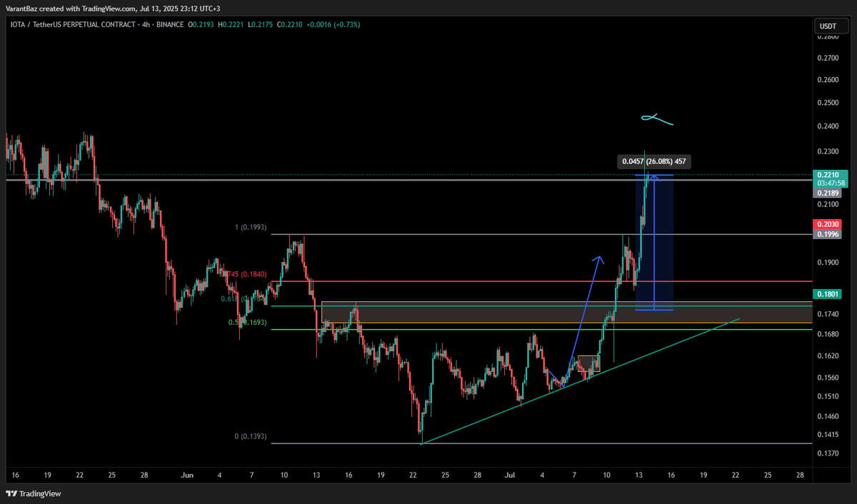Image resolution: width=857 pixels, height=504 pixels.
Task: Click 0.1510 on the price axis
Action: (828, 396)
